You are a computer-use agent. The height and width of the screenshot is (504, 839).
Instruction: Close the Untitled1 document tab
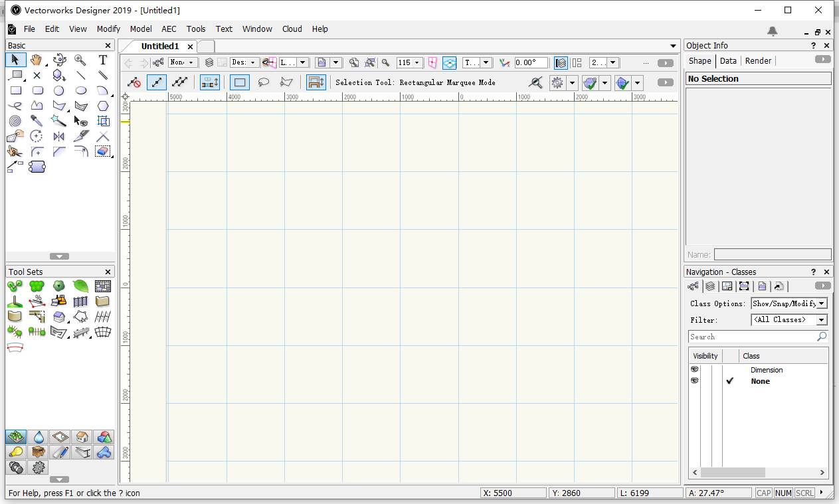190,46
